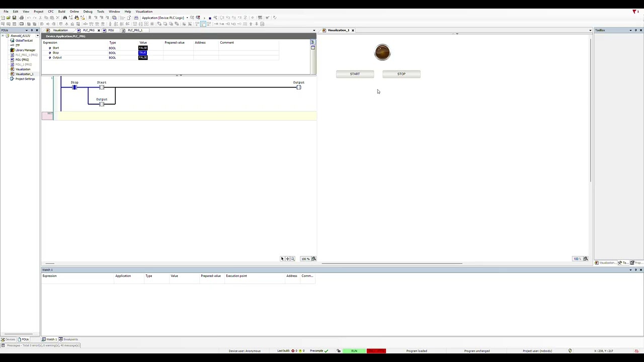This screenshot has width=644, height=362.
Task: Open the Tools menu
Action: pyautogui.click(x=101, y=12)
